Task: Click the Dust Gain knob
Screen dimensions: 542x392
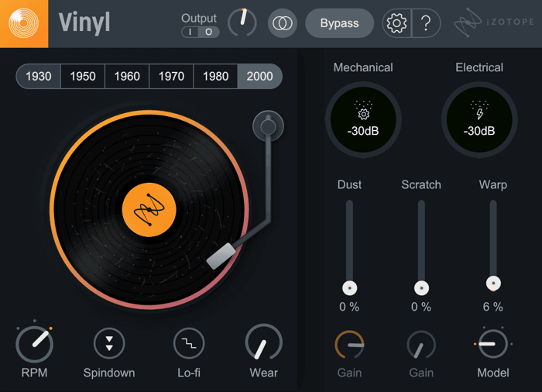Action: [x=349, y=345]
